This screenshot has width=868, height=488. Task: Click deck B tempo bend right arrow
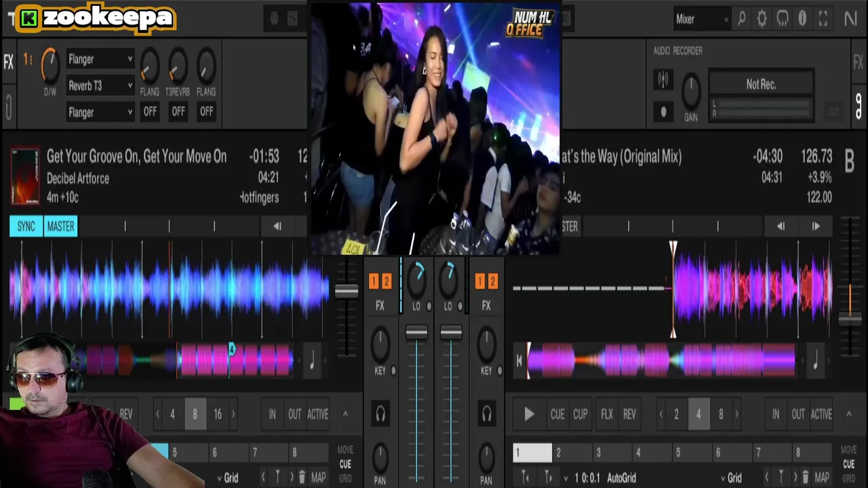816,226
